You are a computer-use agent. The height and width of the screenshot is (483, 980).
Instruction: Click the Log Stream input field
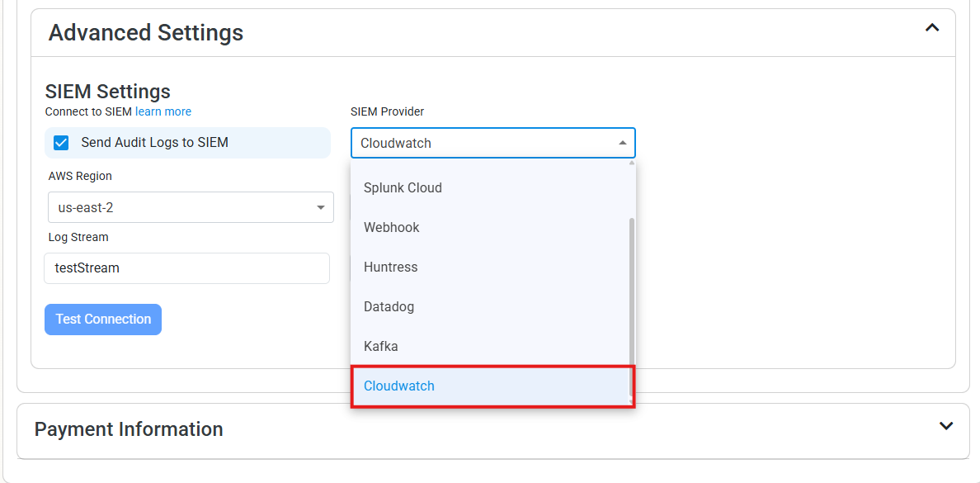click(x=186, y=268)
